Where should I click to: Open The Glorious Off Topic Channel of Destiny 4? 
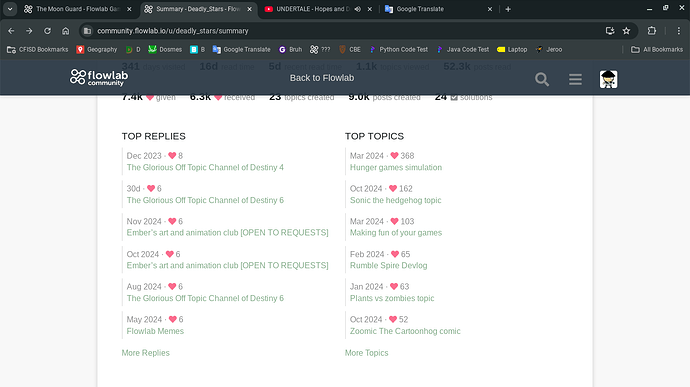tap(205, 167)
